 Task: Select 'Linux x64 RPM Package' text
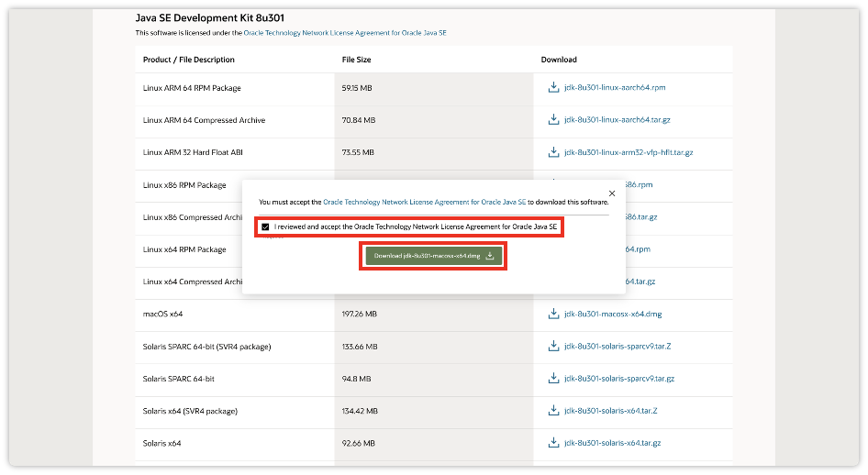coord(184,249)
